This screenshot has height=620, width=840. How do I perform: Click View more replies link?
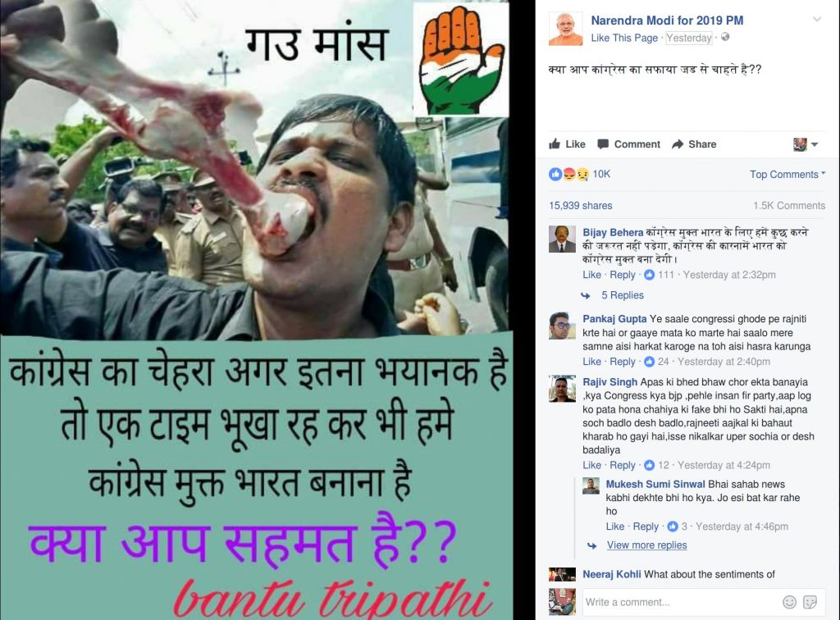click(x=646, y=545)
